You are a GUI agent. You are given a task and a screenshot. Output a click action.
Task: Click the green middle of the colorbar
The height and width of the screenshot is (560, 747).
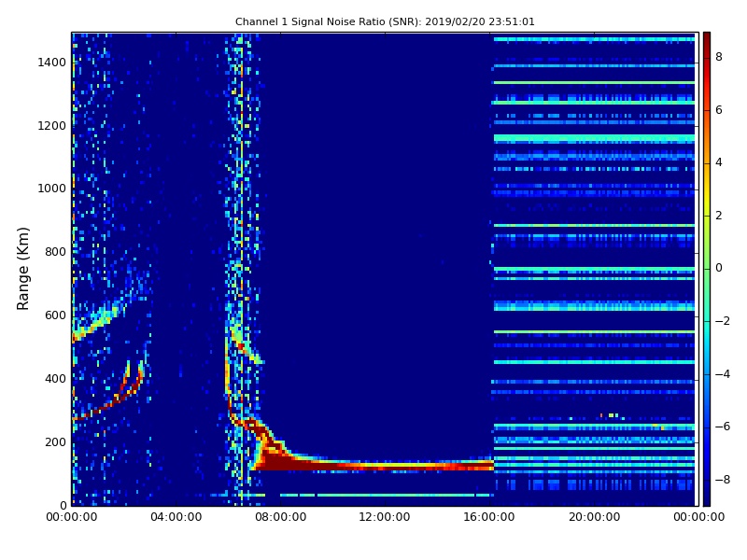[x=707, y=269]
